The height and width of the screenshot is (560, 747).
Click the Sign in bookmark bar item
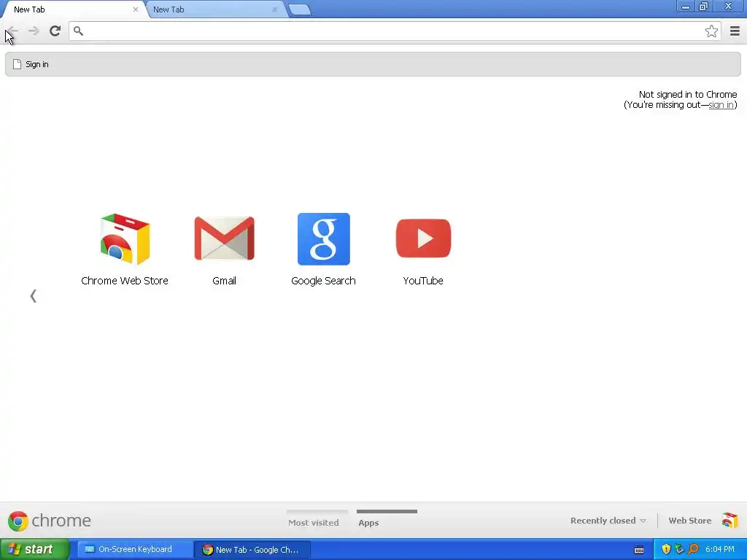click(31, 64)
